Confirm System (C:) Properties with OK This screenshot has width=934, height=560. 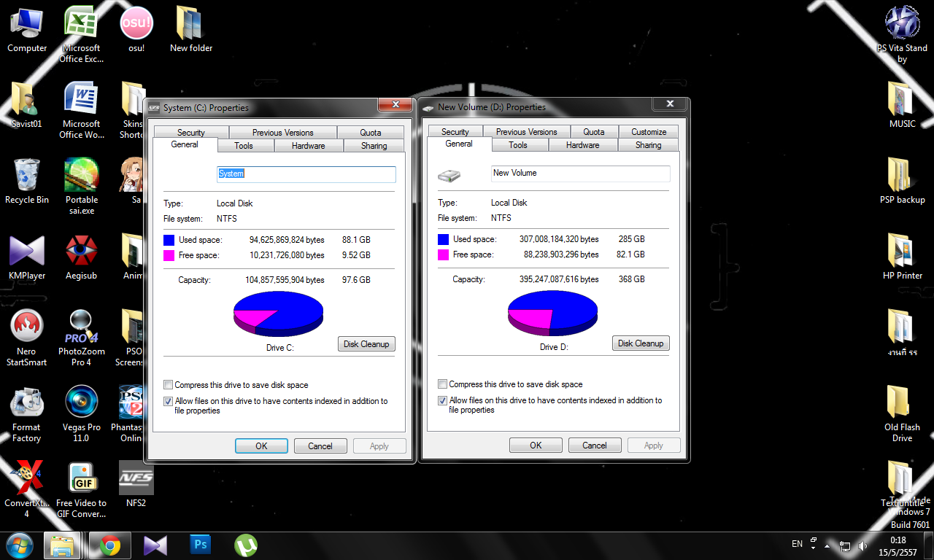pyautogui.click(x=261, y=446)
